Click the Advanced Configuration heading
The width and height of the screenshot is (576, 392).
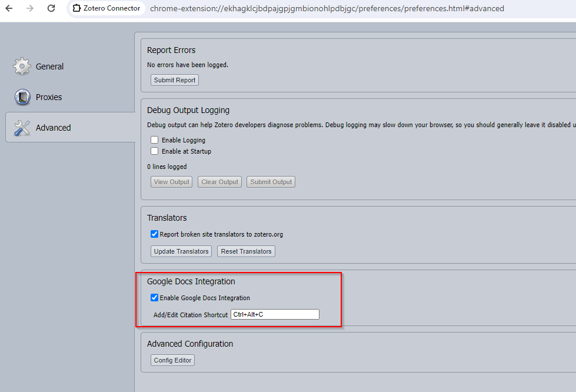coord(190,344)
